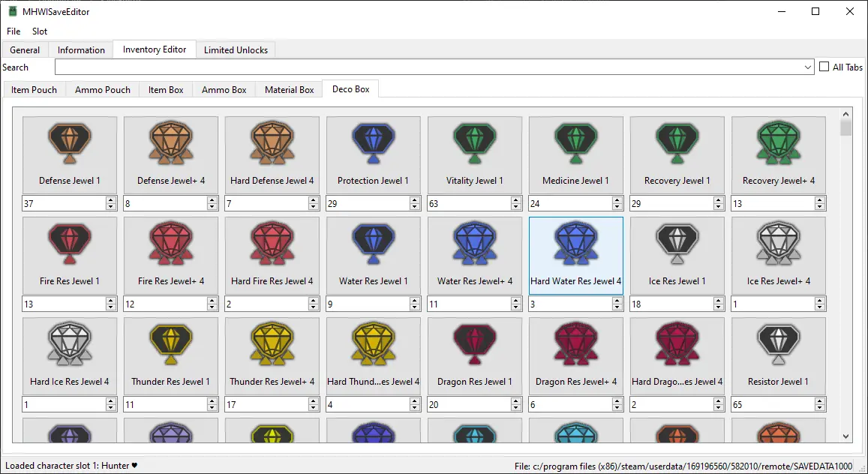The image size is (868, 474).
Task: Select the Recovery Jewel 1 icon
Action: pyautogui.click(x=677, y=142)
